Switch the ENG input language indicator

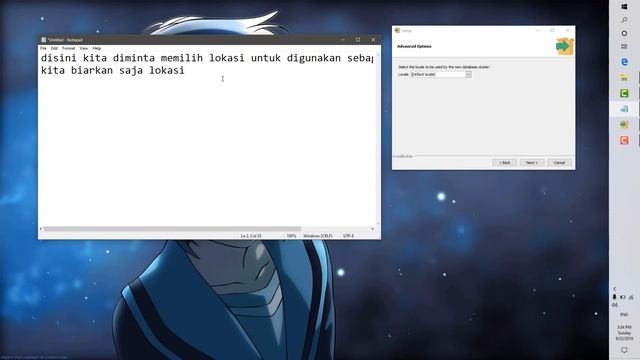point(624,315)
